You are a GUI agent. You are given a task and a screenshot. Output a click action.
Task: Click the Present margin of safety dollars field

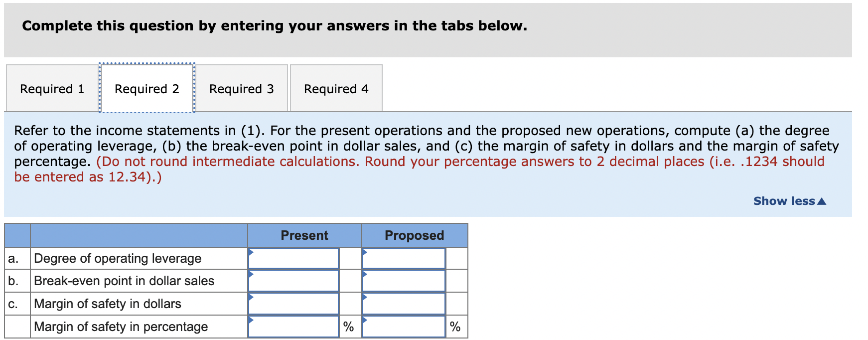(x=294, y=304)
